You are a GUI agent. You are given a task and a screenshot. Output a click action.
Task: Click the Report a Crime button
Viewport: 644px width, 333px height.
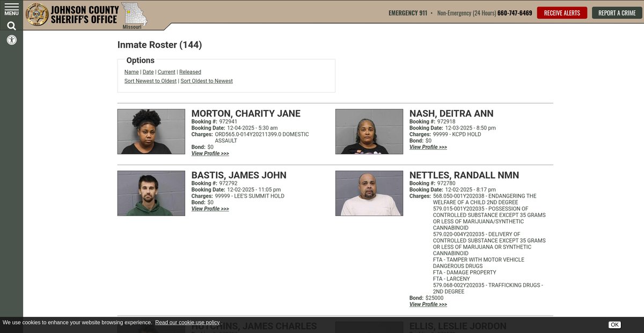pos(617,13)
